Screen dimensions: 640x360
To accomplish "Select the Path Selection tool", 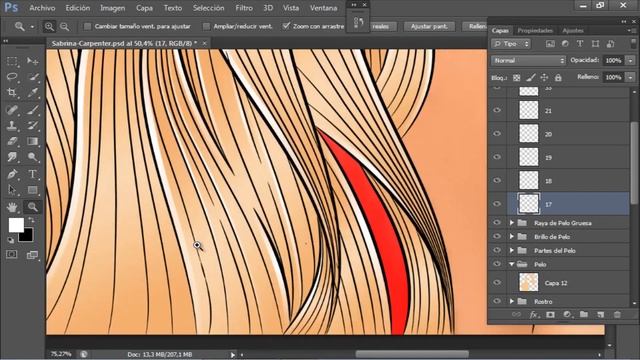I will point(12,190).
